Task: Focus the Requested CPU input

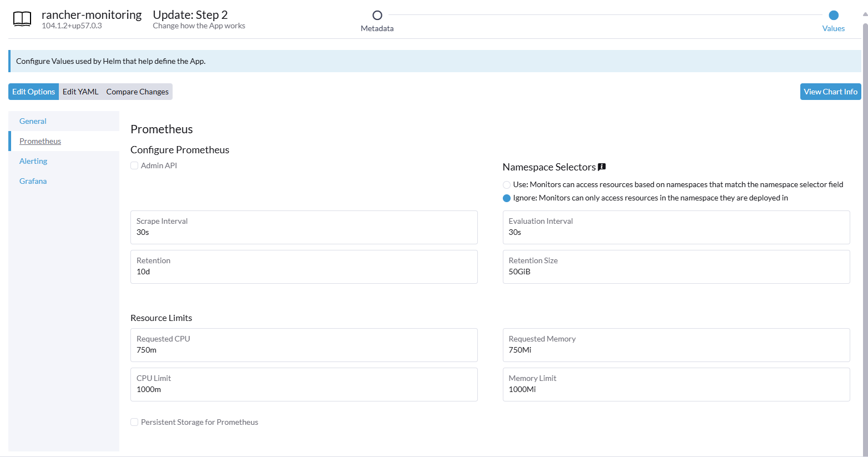Action: (304, 350)
